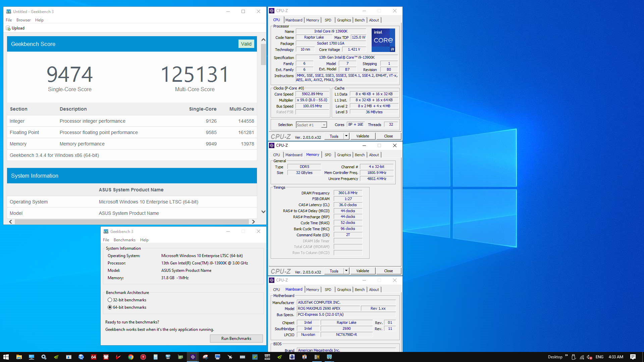Image resolution: width=644 pixels, height=362 pixels.
Task: Open File menu in Untitled Geekbench window
Action: (x=9, y=20)
